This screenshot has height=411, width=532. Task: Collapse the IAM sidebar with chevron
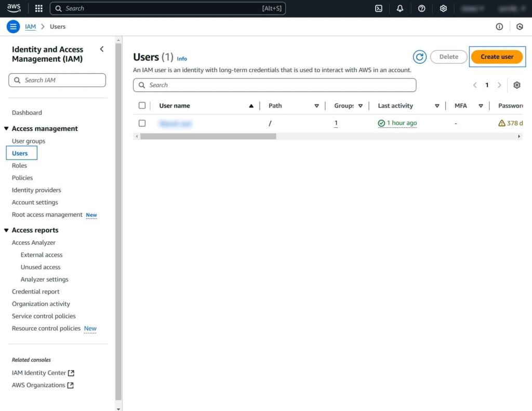pos(102,49)
